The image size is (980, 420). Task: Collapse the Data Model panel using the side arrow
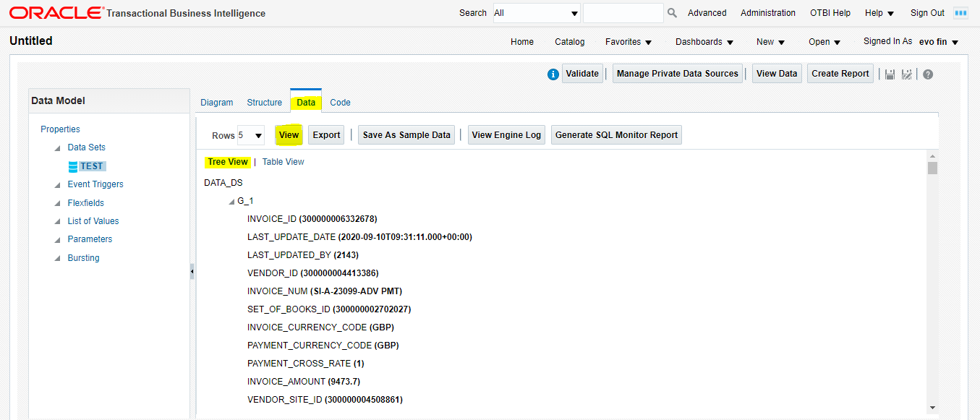coord(192,272)
